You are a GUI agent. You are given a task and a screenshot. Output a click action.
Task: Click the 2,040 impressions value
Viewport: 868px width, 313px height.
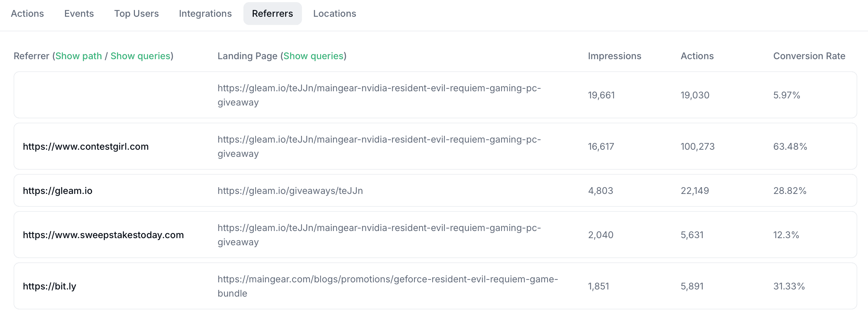coord(601,235)
